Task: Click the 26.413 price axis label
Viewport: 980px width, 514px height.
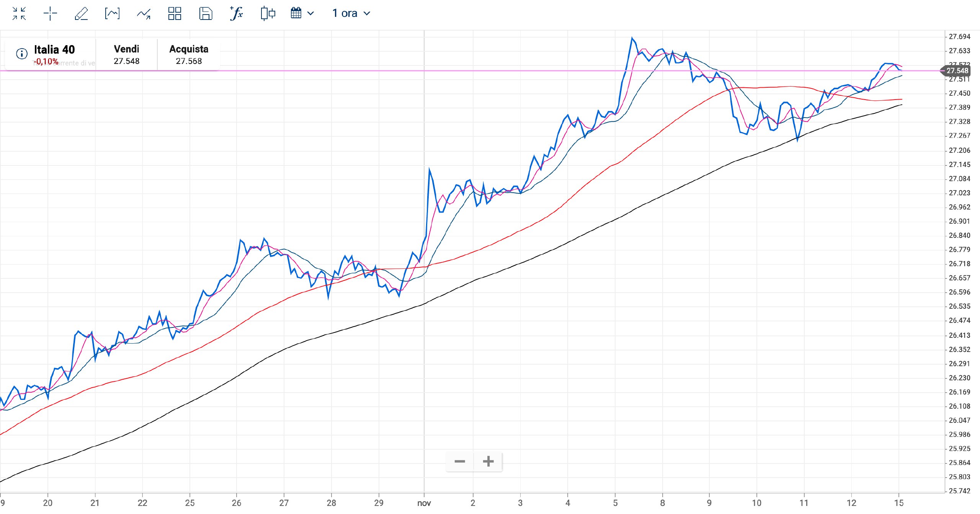Action: (959, 336)
